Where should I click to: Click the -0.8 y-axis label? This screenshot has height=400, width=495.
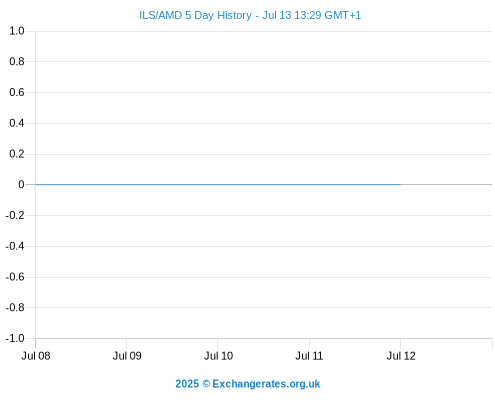(15, 307)
